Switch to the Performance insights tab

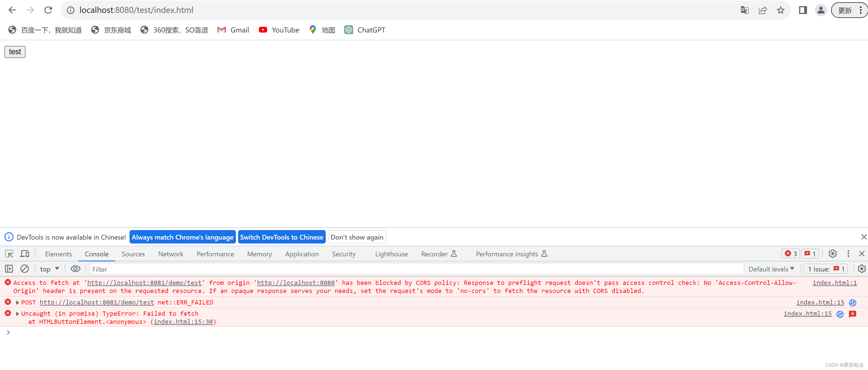(512, 254)
